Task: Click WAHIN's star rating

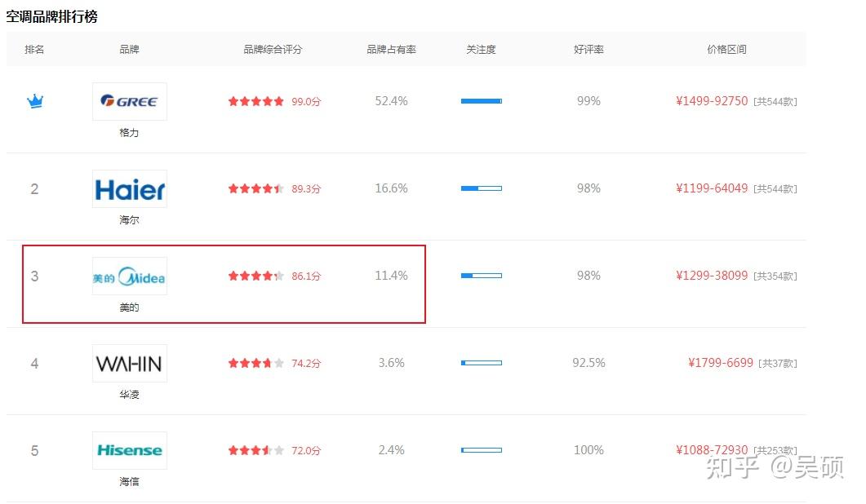Action: click(256, 363)
